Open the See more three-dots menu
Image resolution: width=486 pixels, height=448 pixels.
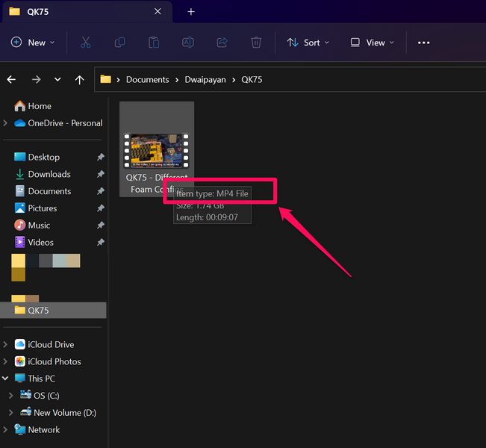(423, 43)
